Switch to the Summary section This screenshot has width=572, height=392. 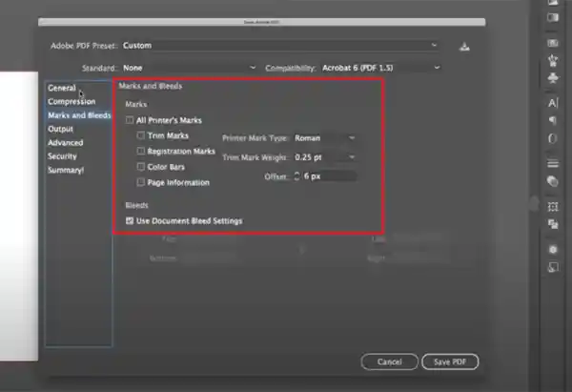(x=66, y=170)
